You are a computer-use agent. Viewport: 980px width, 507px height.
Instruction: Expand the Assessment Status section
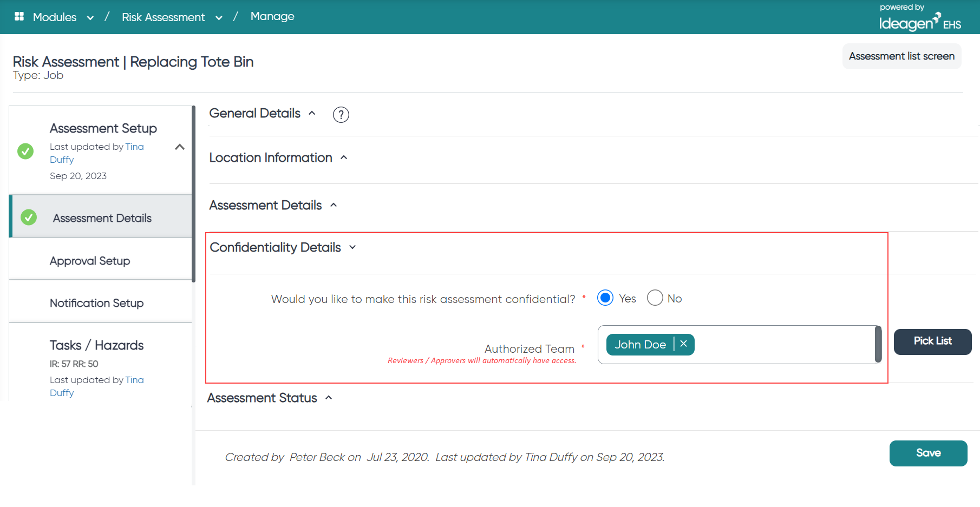tap(329, 398)
